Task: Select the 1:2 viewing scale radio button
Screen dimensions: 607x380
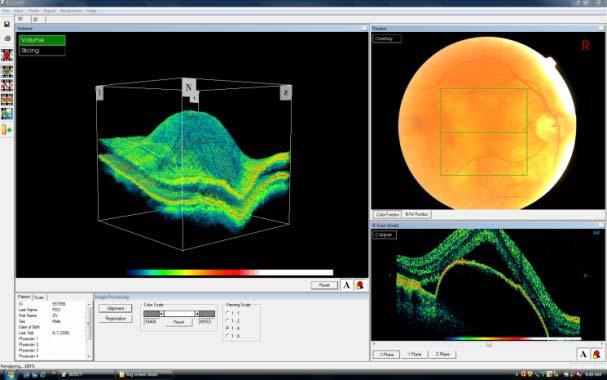Action: click(x=228, y=321)
